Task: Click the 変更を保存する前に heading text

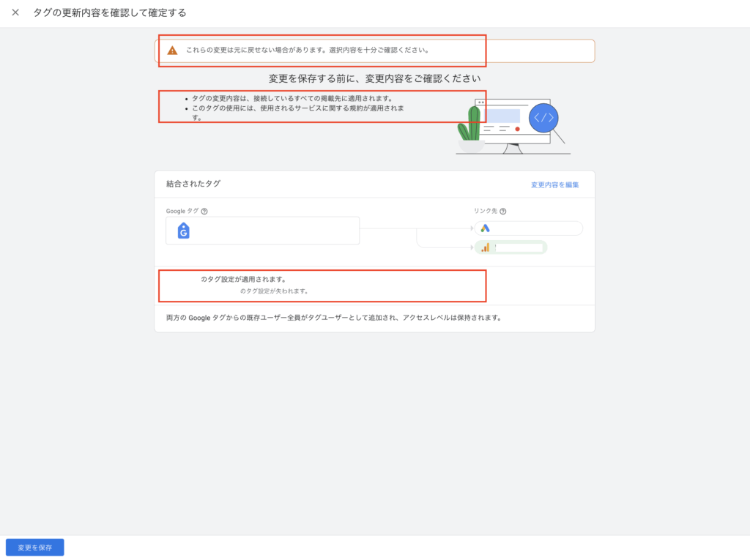Action: pyautogui.click(x=374, y=78)
